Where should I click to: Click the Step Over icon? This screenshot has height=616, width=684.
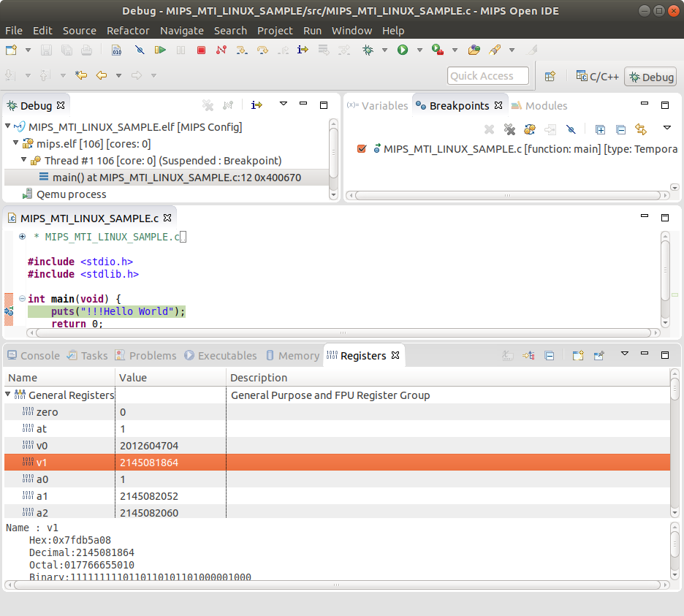coord(262,50)
